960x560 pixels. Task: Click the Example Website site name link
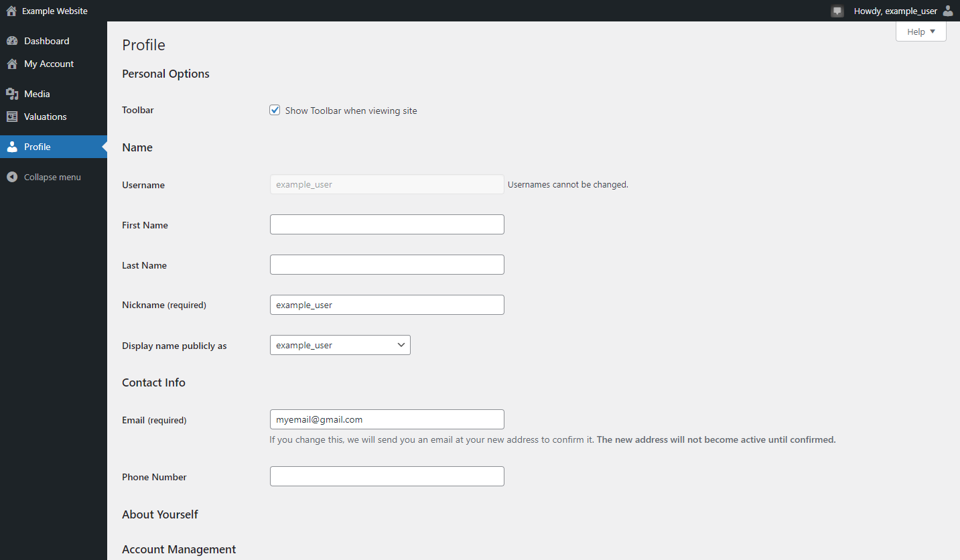click(x=54, y=11)
